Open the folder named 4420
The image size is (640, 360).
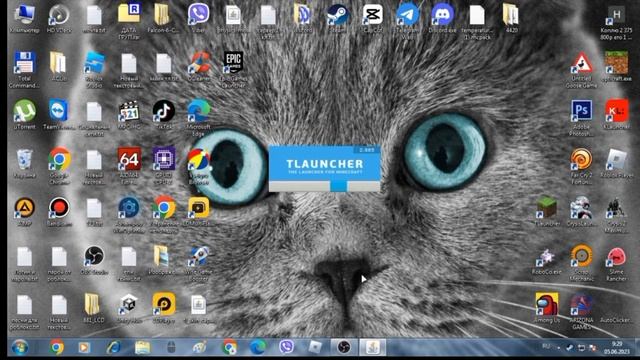pyautogui.click(x=511, y=18)
